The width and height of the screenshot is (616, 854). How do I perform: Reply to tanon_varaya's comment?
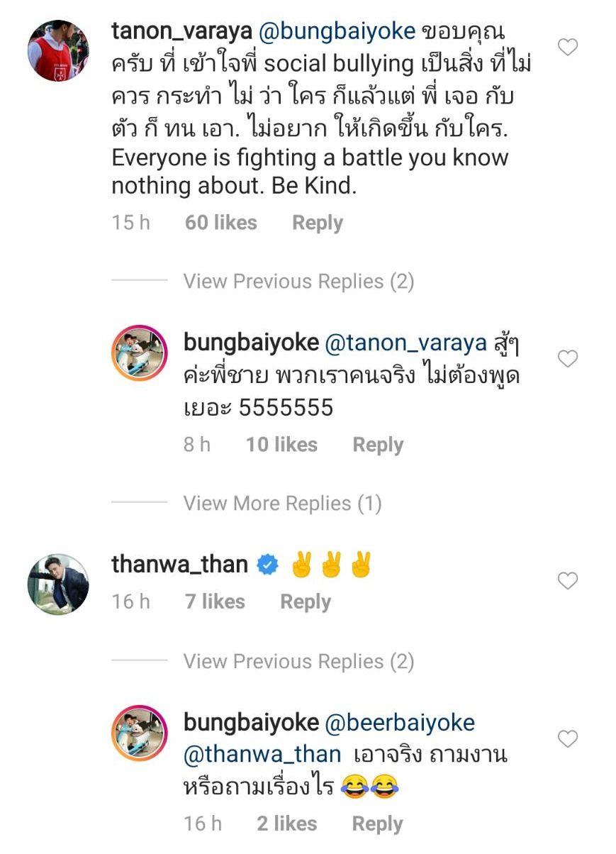click(x=317, y=223)
